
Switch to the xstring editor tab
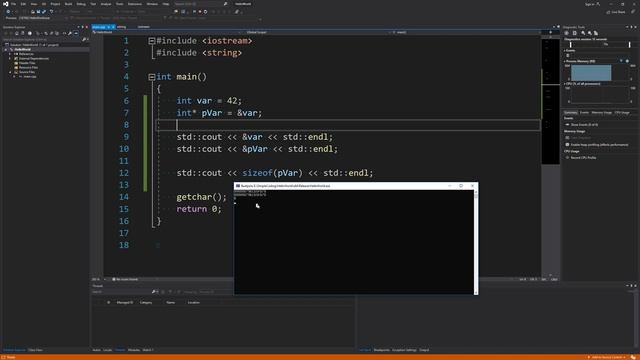click(x=122, y=27)
